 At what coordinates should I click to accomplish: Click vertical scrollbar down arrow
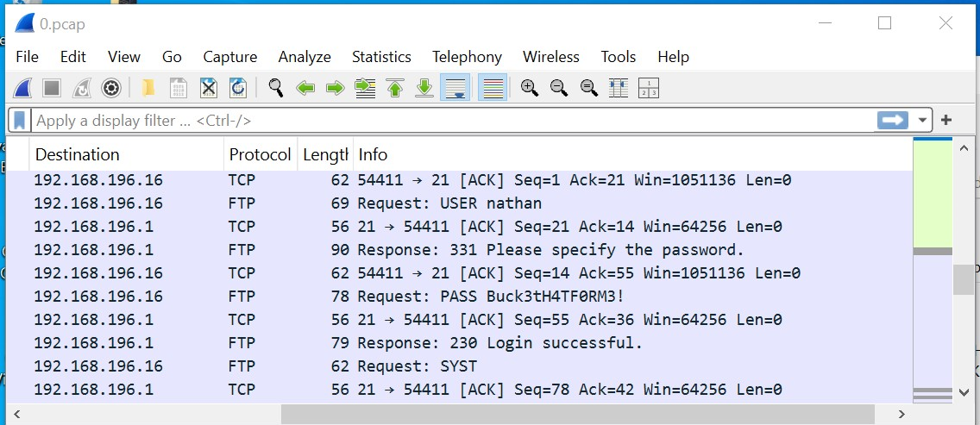pyautogui.click(x=963, y=392)
